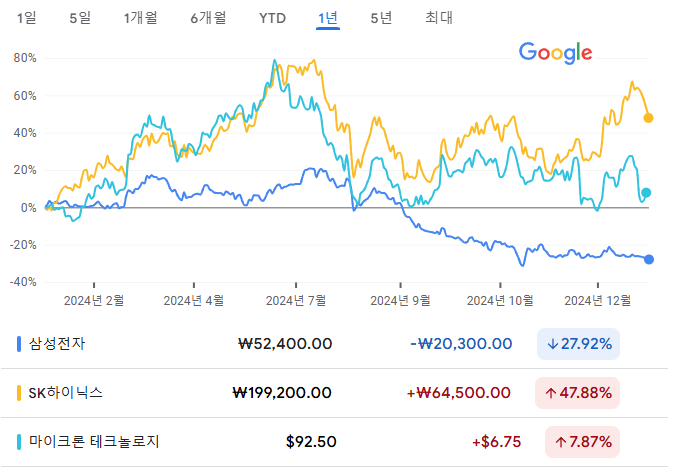
Task: Click the 2024년 12월 axis label
Action: click(598, 301)
